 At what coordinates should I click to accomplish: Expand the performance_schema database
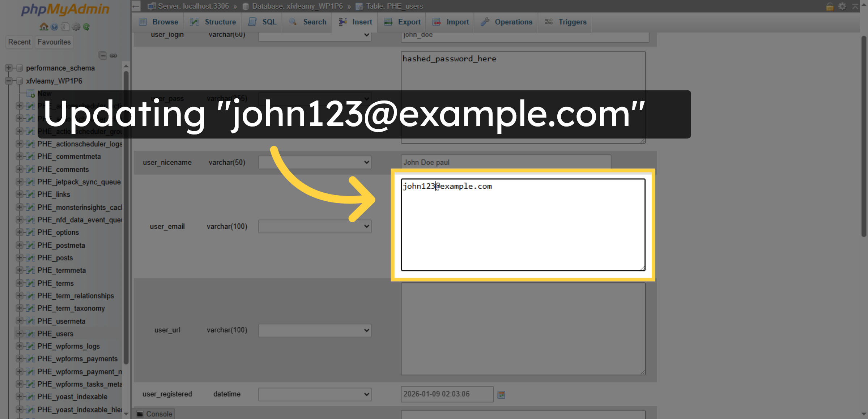8,68
